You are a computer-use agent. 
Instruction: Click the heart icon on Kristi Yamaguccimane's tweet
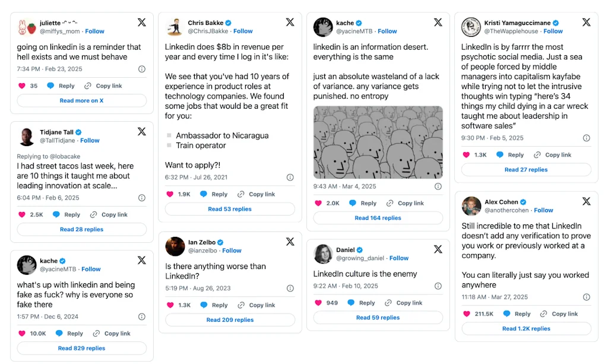[x=466, y=155]
